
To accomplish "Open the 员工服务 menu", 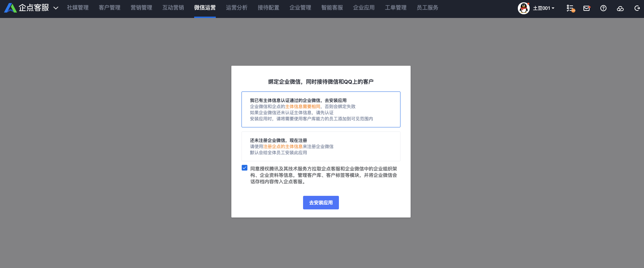I will [428, 8].
